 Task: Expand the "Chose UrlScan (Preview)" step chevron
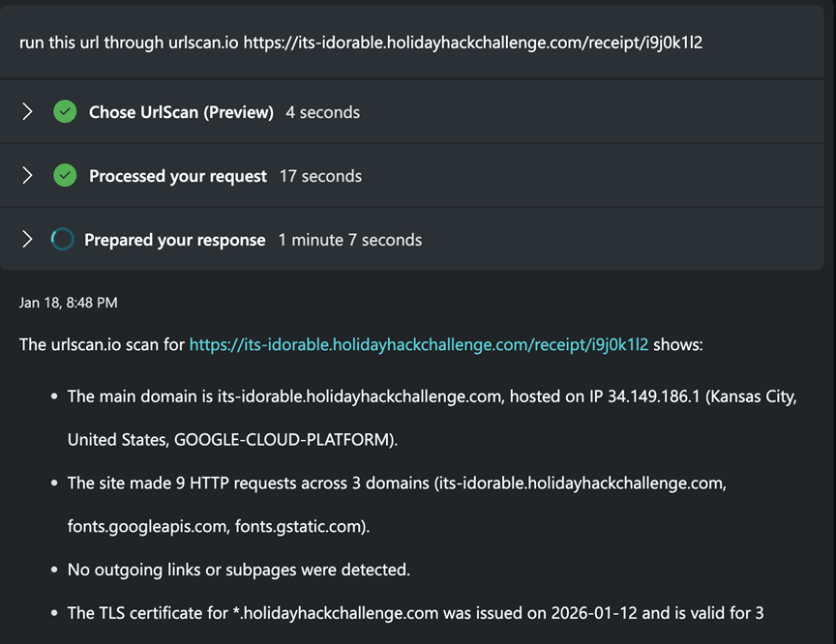[27, 112]
